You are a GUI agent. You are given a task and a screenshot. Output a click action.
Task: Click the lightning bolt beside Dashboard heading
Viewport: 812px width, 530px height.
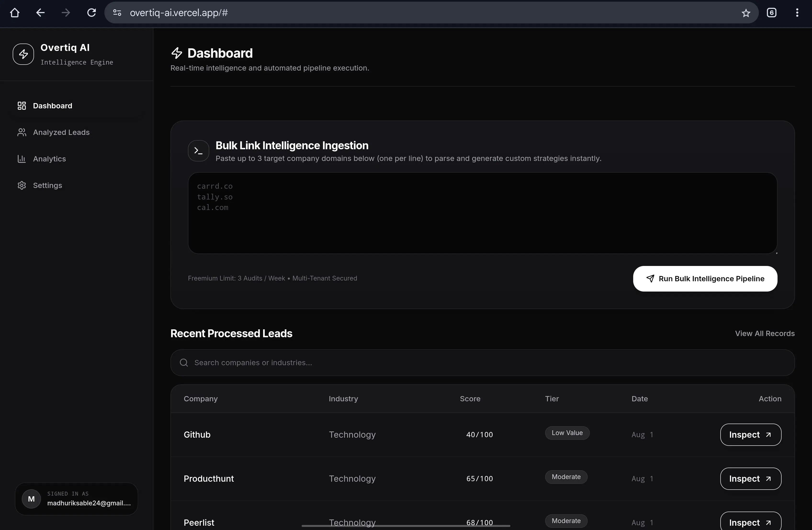pyautogui.click(x=177, y=53)
